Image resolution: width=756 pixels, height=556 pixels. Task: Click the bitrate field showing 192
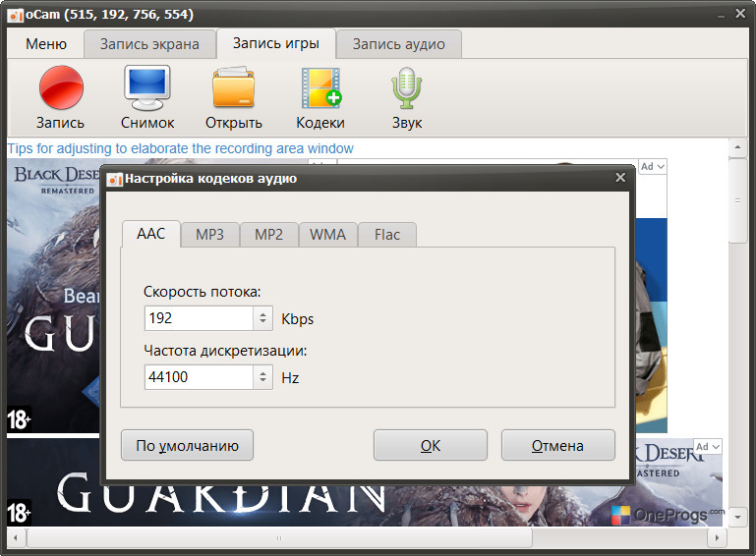pyautogui.click(x=199, y=318)
